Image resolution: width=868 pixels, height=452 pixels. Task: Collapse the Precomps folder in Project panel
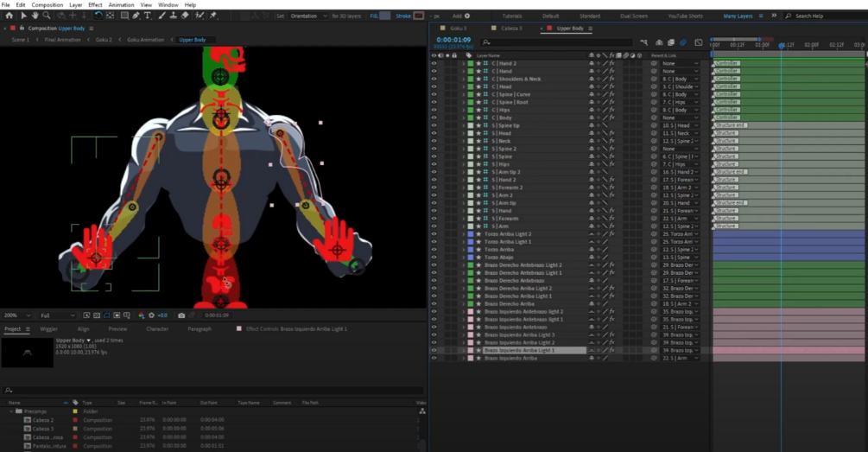(11, 411)
